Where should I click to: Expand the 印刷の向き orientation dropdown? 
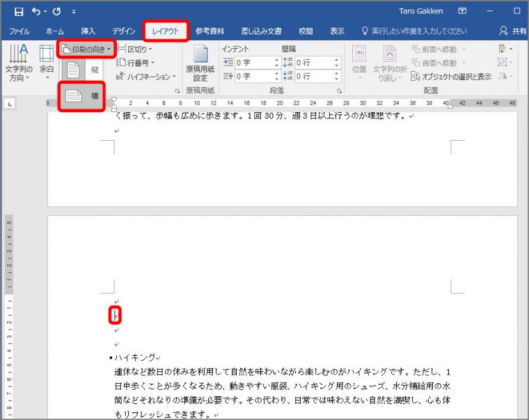tap(87, 49)
